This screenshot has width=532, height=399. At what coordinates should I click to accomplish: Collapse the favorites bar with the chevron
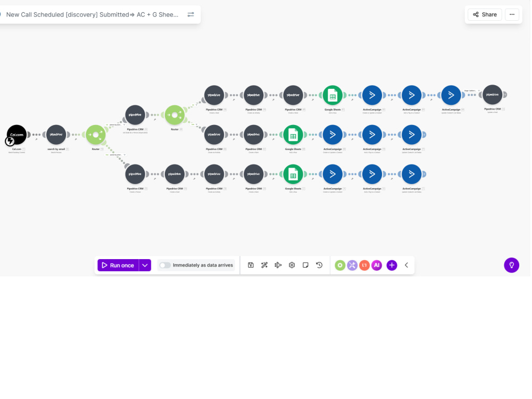[406, 265]
